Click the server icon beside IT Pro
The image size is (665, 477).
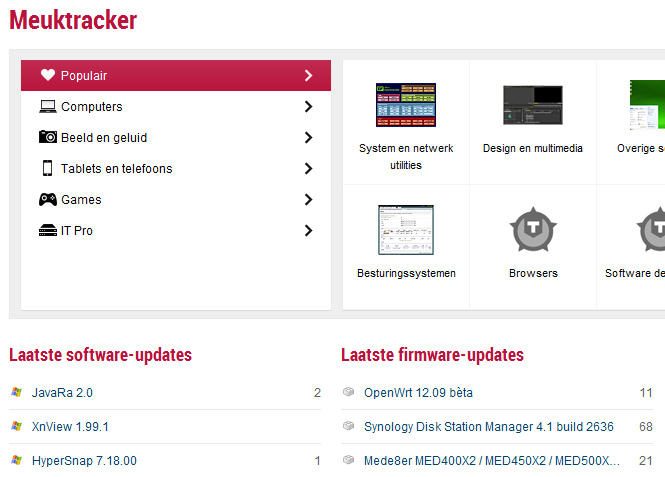coord(48,230)
